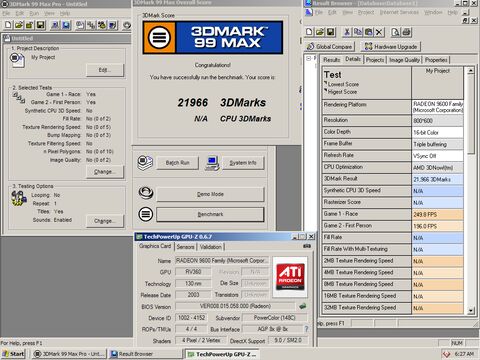Screen dimensions: 480x360
Task: Click the Print icon in Result Browser toolbar
Action: pos(406,32)
